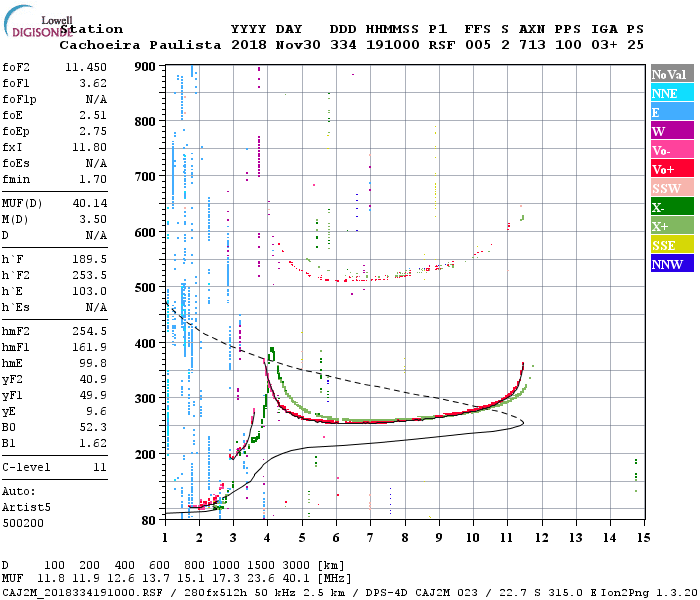Viewport: 700px width, 600px height.
Task: Click the yE value 9.6
Action: (x=96, y=411)
